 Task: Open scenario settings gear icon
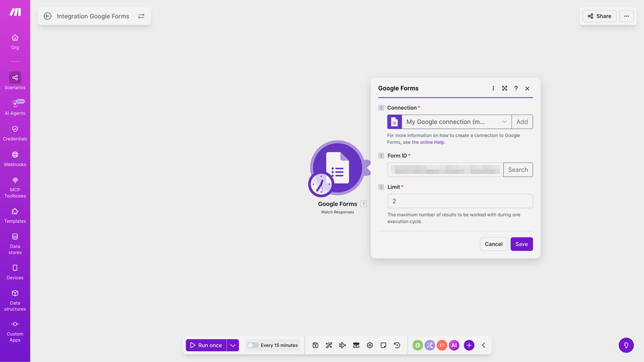point(370,345)
